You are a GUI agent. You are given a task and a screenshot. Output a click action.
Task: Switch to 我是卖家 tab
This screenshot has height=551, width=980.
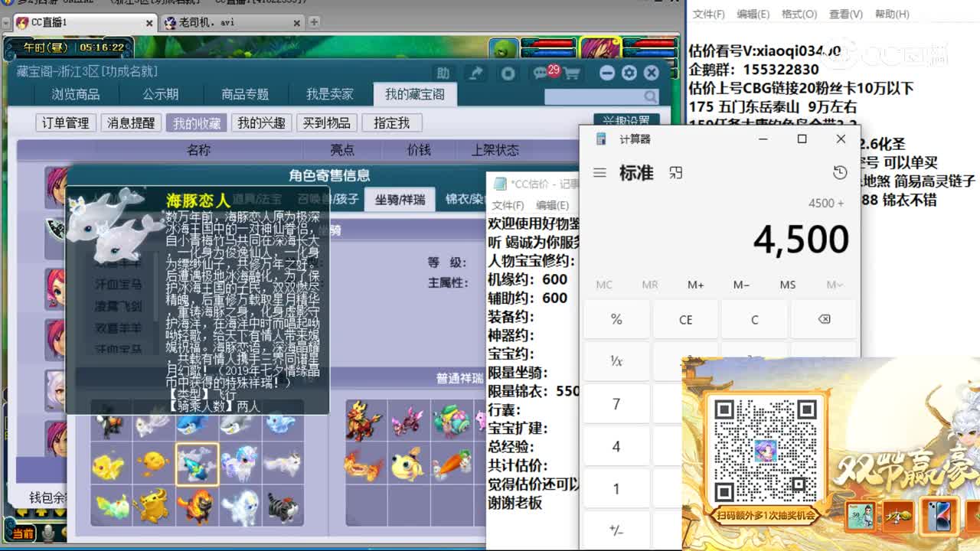[330, 94]
